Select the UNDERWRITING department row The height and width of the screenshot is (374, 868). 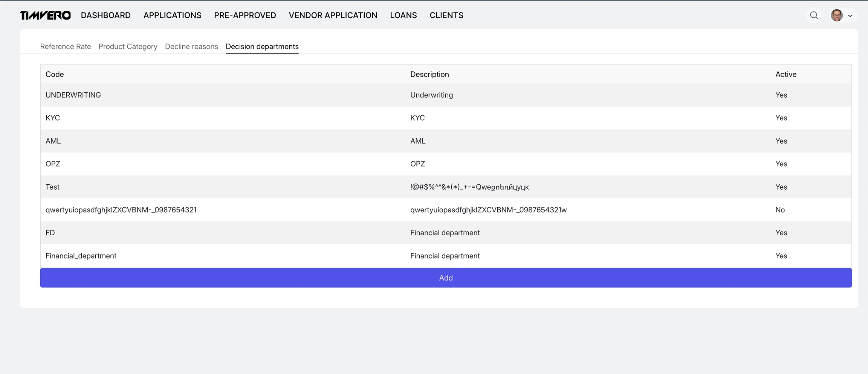(x=73, y=95)
